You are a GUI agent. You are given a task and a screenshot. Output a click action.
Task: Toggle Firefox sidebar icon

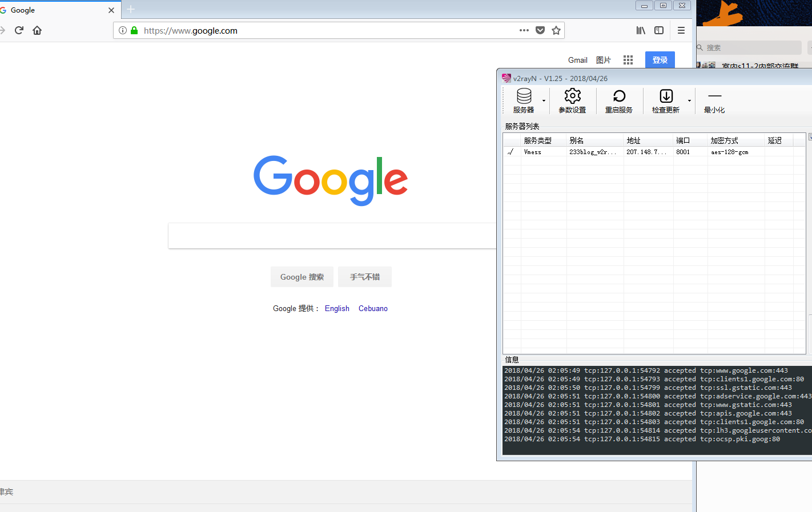pos(659,30)
